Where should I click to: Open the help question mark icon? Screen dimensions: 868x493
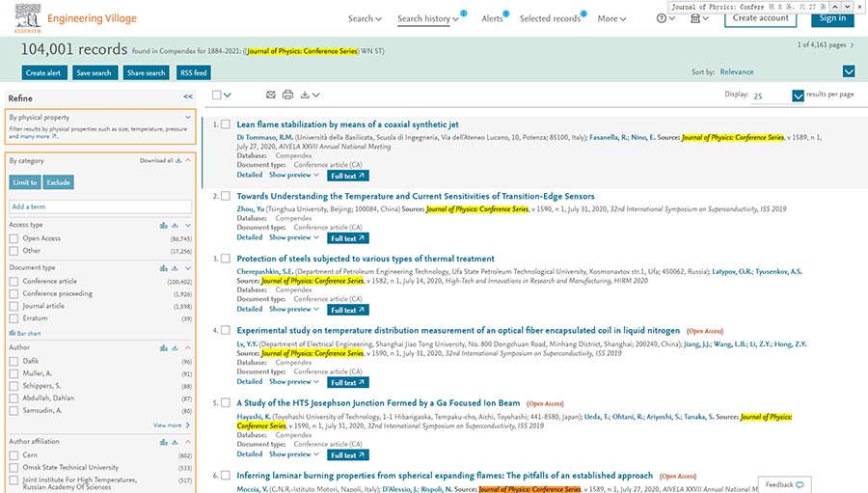(x=662, y=18)
